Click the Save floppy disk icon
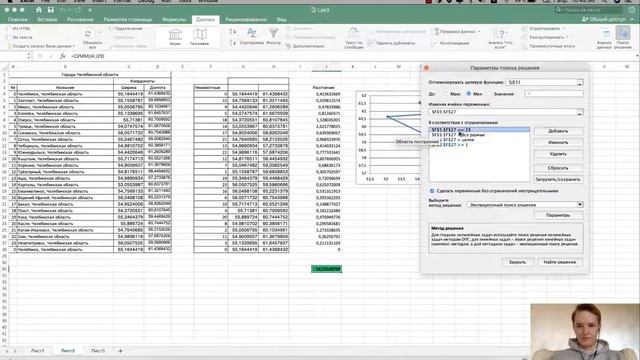Viewport: 640px width, 360px height. point(51,10)
